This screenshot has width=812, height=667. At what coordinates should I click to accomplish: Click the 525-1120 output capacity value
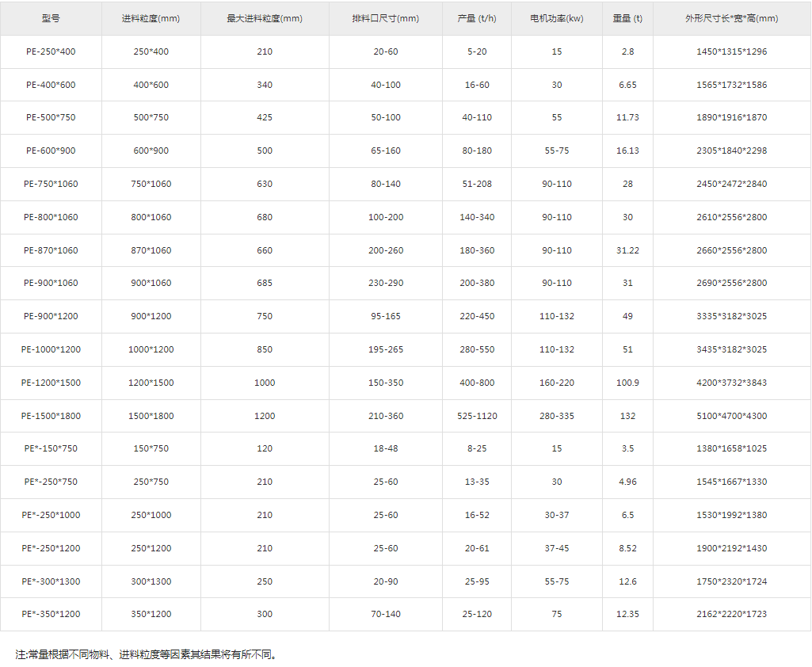pyautogui.click(x=477, y=416)
